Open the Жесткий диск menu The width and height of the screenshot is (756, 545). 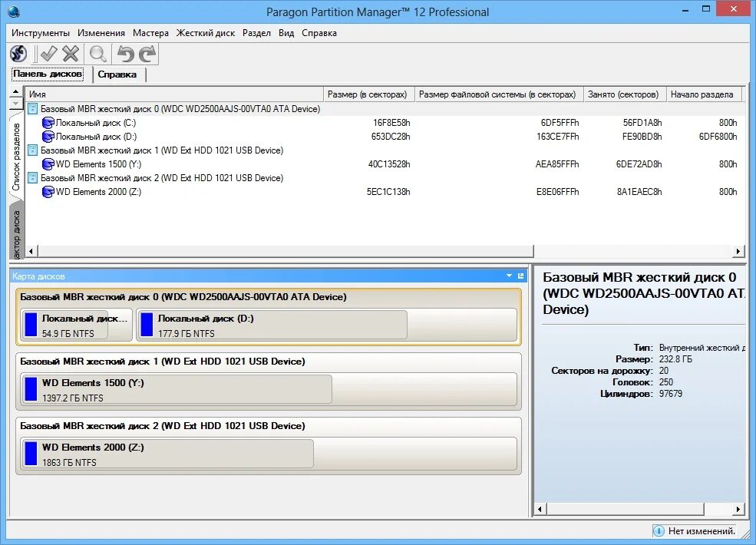(206, 33)
